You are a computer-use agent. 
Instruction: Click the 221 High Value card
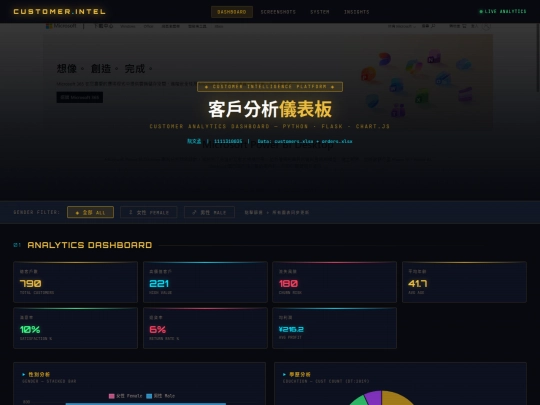tap(205, 282)
